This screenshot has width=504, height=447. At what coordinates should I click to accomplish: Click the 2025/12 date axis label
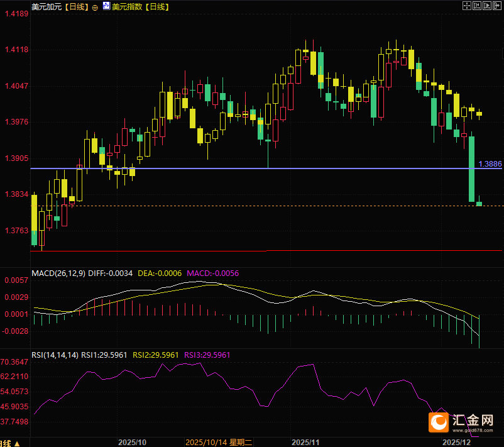(456, 443)
